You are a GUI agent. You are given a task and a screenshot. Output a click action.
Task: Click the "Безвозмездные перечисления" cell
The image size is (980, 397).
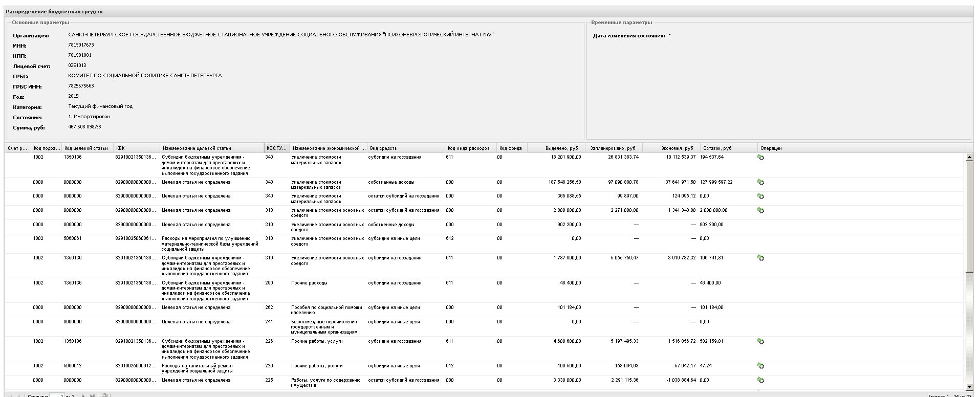324,326
